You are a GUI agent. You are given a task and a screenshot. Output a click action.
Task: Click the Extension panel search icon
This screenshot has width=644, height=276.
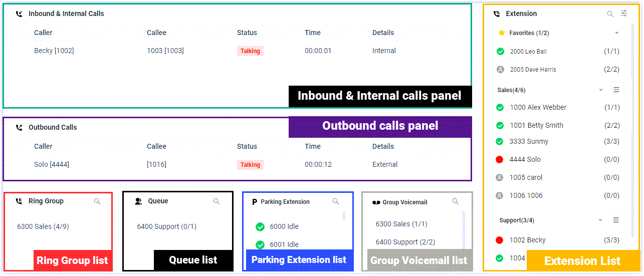point(610,14)
